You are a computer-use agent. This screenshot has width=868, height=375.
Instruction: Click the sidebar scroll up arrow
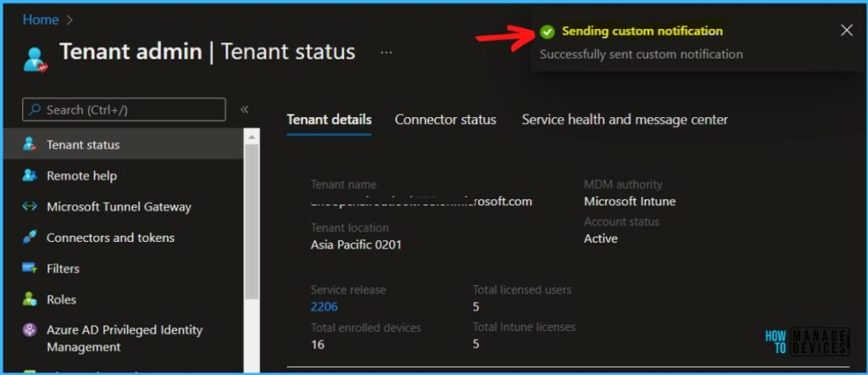click(252, 137)
